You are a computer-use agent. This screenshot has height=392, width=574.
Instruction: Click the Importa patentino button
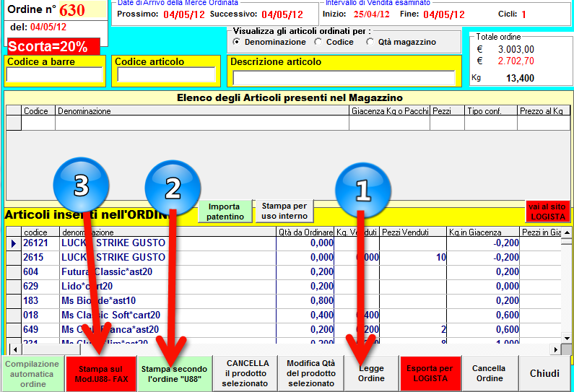coord(225,212)
